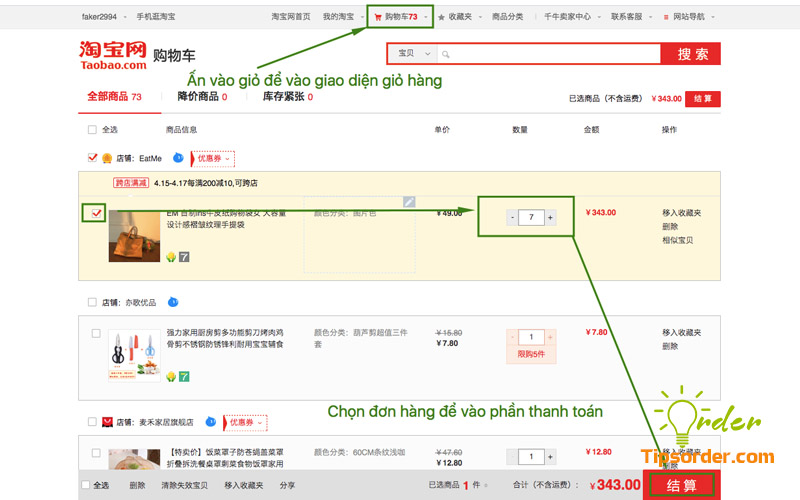Switch to the 库存紧张 tab
The width and height of the screenshot is (800, 500).
(287, 97)
